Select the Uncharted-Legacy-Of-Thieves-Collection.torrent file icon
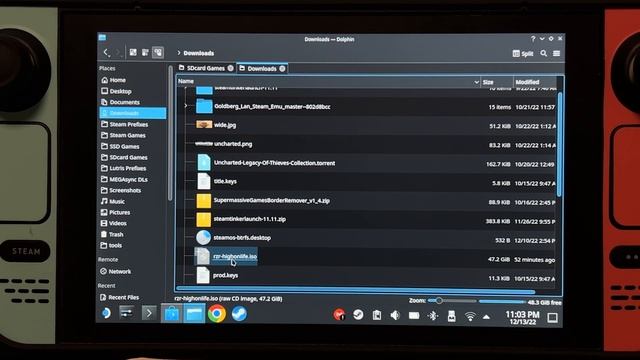 204,162
